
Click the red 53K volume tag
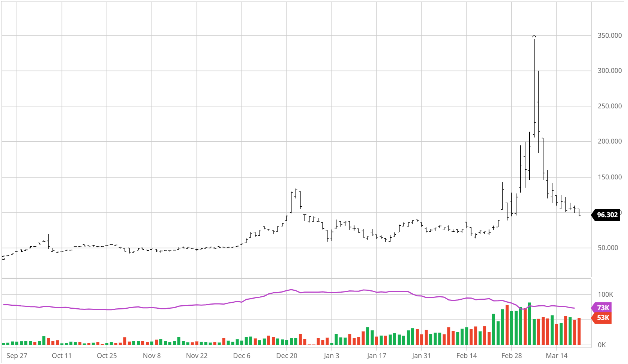pyautogui.click(x=602, y=318)
